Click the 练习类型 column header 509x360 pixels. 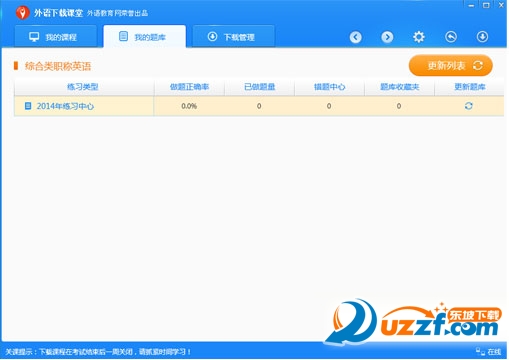(83, 87)
